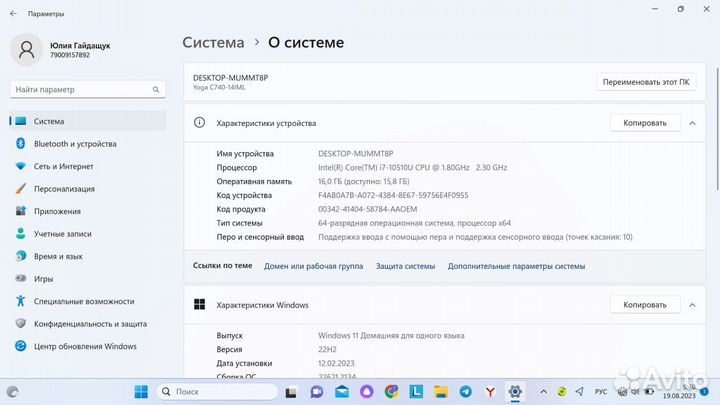Click the taskbar Поиск search box

pyautogui.click(x=217, y=392)
